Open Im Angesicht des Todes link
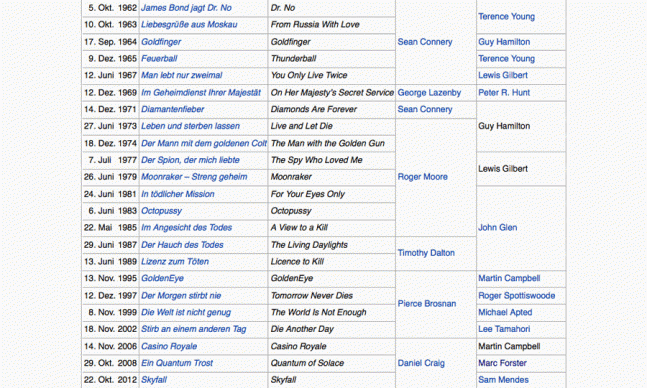 187,228
